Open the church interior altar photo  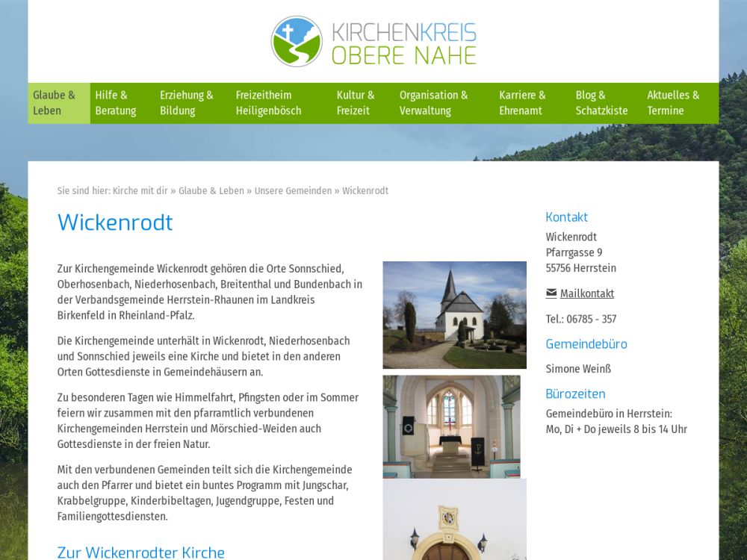click(x=451, y=426)
